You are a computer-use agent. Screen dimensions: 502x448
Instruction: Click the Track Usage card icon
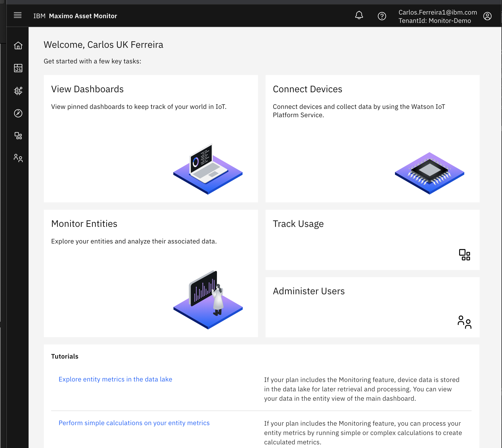point(464,255)
